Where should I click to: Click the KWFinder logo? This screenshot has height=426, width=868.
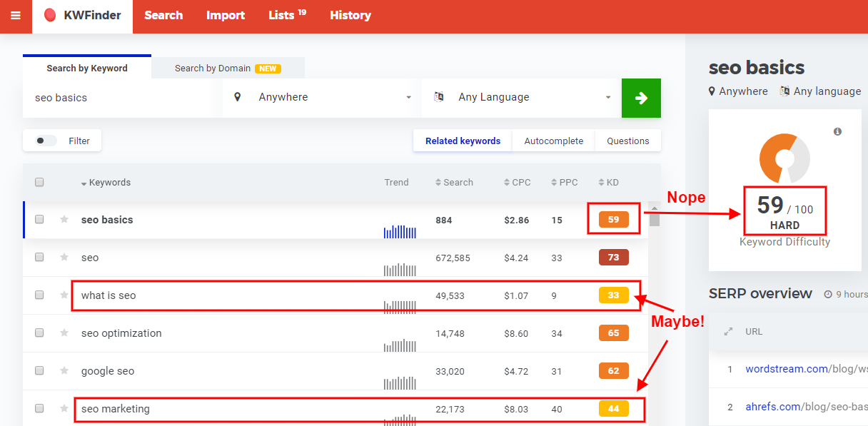(x=82, y=16)
